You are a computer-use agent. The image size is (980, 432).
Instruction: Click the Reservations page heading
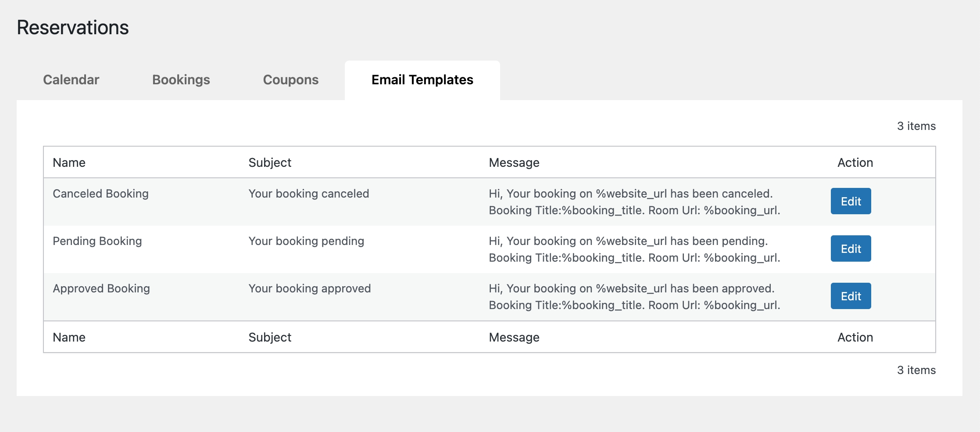pyautogui.click(x=73, y=28)
